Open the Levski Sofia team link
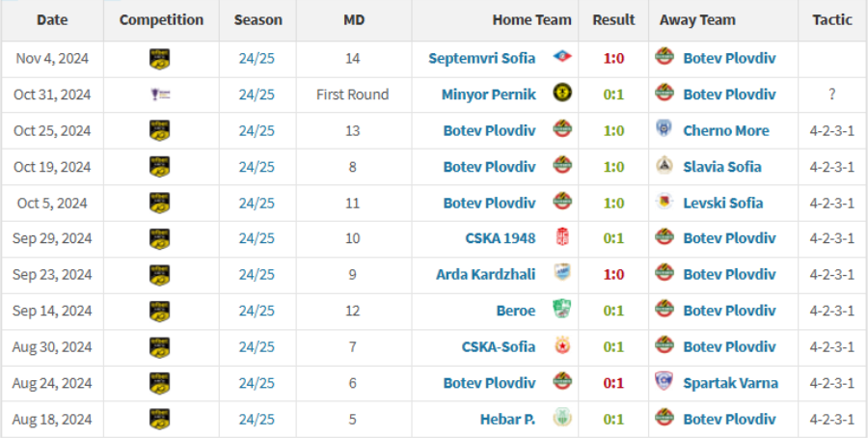868x438 pixels. 723,204
